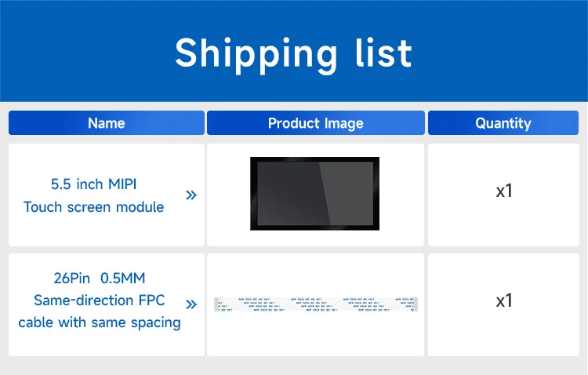
Task: Click the Name column header
Action: (107, 122)
